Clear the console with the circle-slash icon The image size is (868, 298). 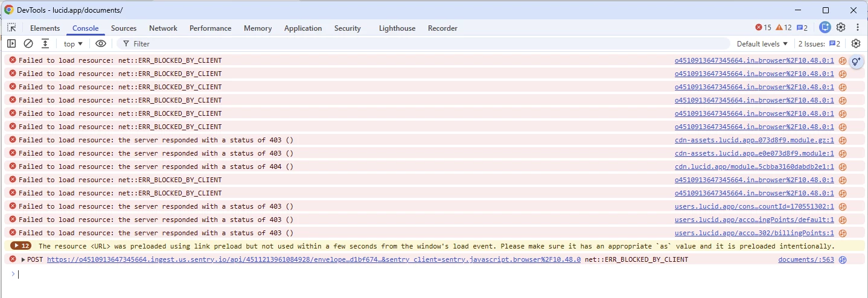tap(28, 43)
